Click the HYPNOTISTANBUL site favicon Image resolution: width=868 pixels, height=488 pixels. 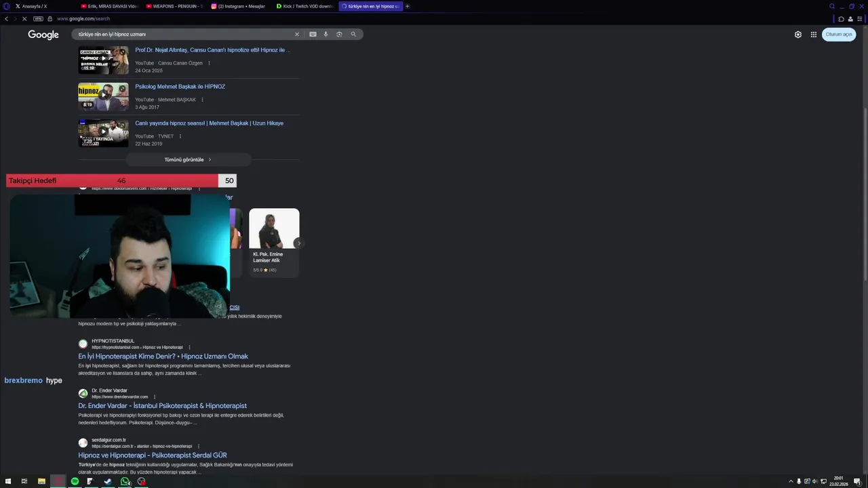click(x=83, y=344)
